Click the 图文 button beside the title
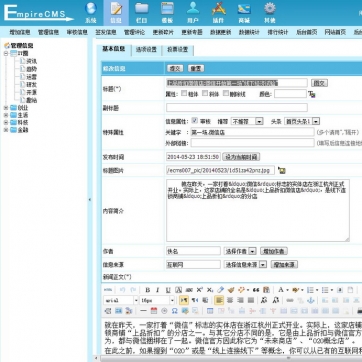The width and height of the screenshot is (362, 362). tap(319, 83)
